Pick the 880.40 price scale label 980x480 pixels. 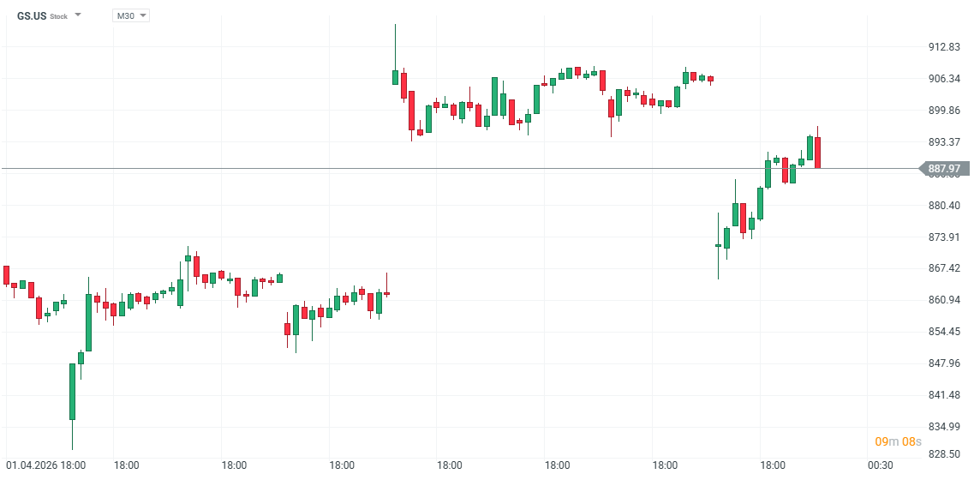coord(944,206)
